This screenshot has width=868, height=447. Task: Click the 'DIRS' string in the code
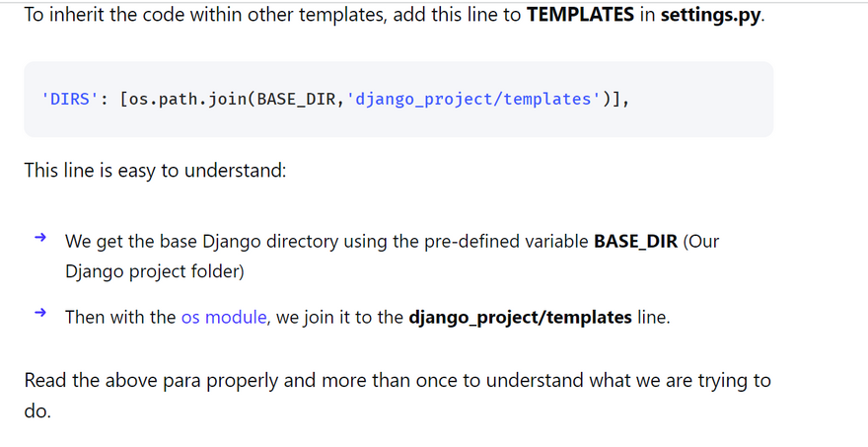click(x=70, y=100)
